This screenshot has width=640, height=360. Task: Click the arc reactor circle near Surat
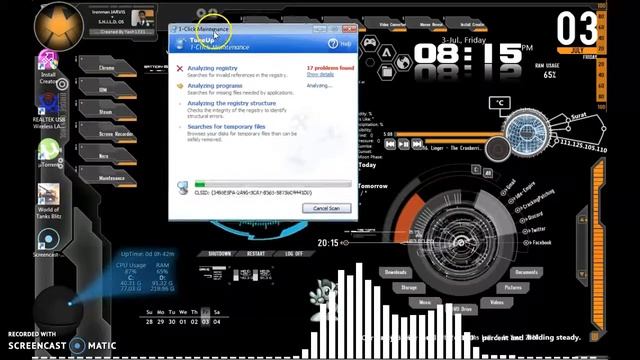point(526,133)
